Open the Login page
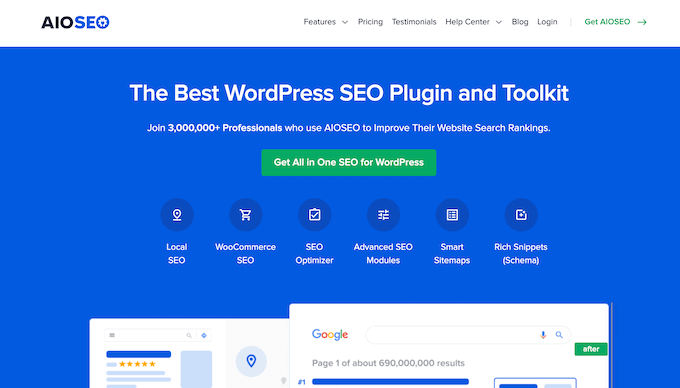 click(x=547, y=22)
